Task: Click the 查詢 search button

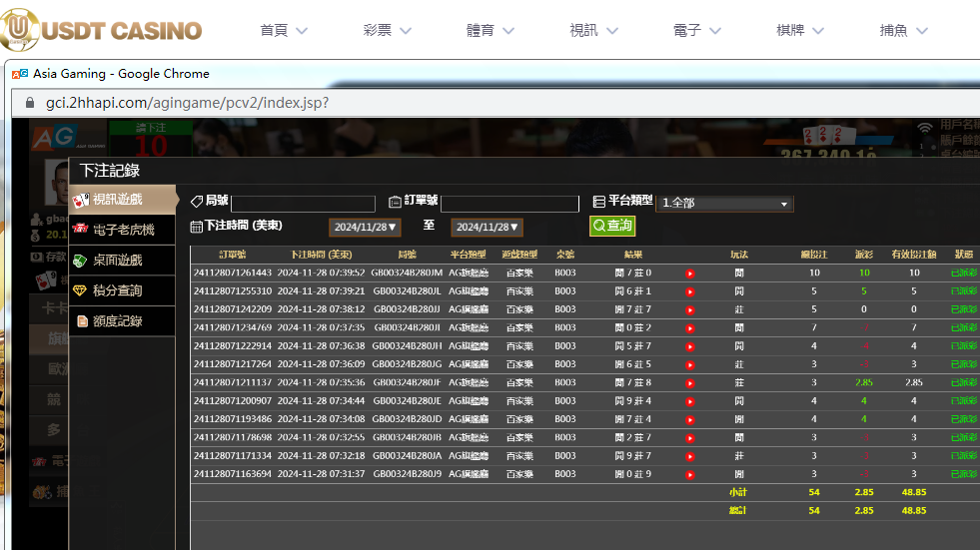Action: click(612, 227)
